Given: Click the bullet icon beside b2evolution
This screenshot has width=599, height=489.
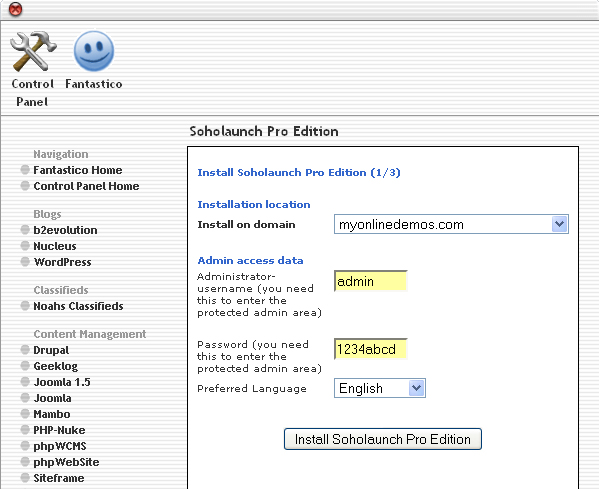Looking at the screenshot, I should coord(25,230).
